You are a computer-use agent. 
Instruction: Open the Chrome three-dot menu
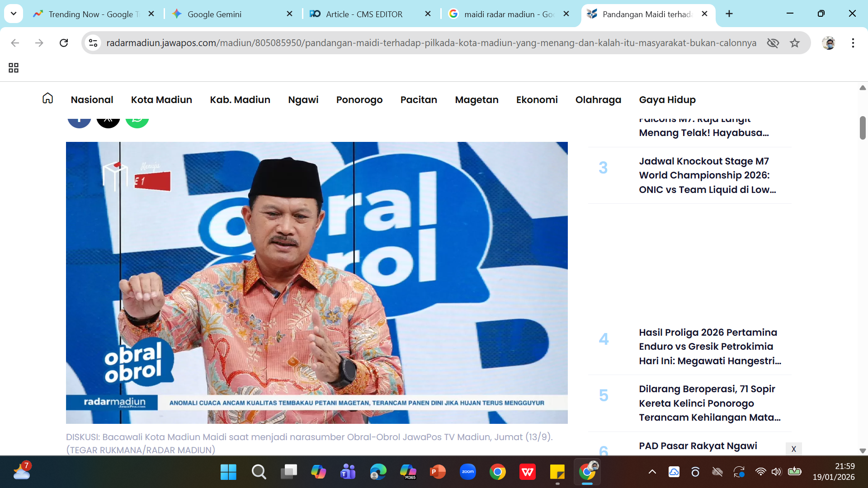854,43
